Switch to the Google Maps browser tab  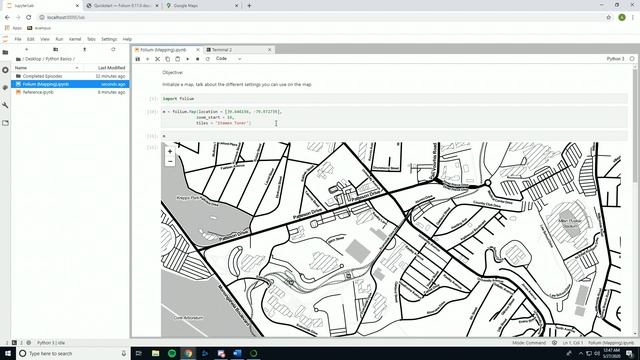click(x=202, y=6)
